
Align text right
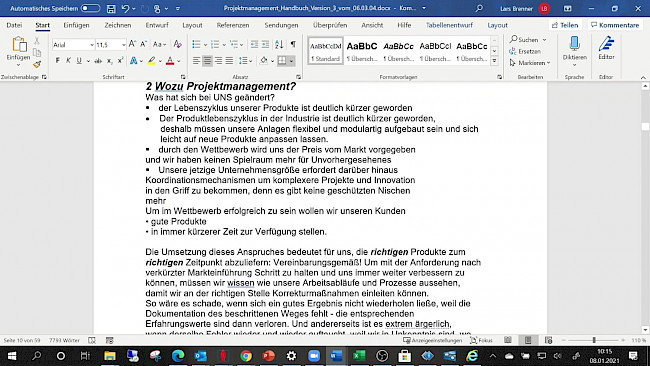click(x=218, y=61)
